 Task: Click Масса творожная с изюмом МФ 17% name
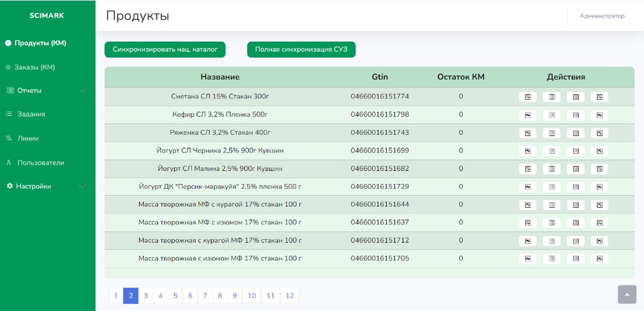coord(220,258)
